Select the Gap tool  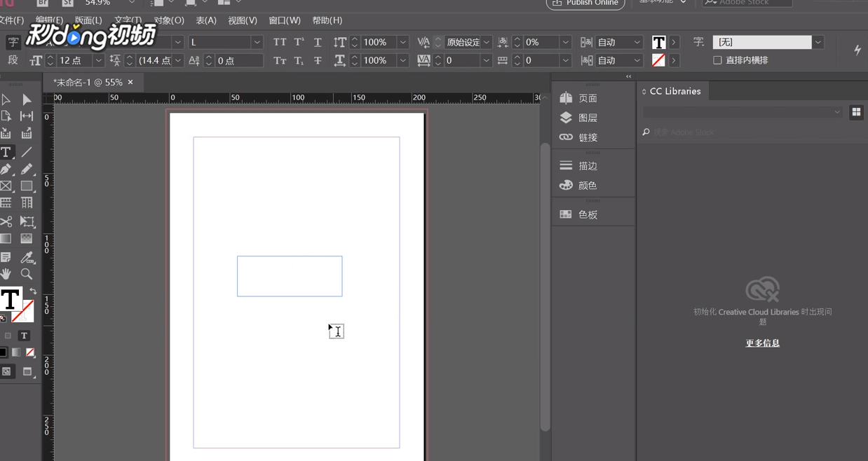27,116
